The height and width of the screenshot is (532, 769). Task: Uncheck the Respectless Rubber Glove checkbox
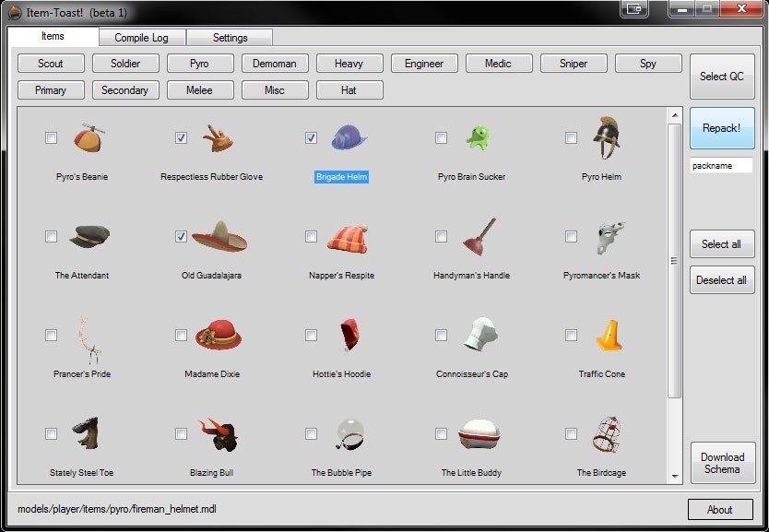point(181,138)
